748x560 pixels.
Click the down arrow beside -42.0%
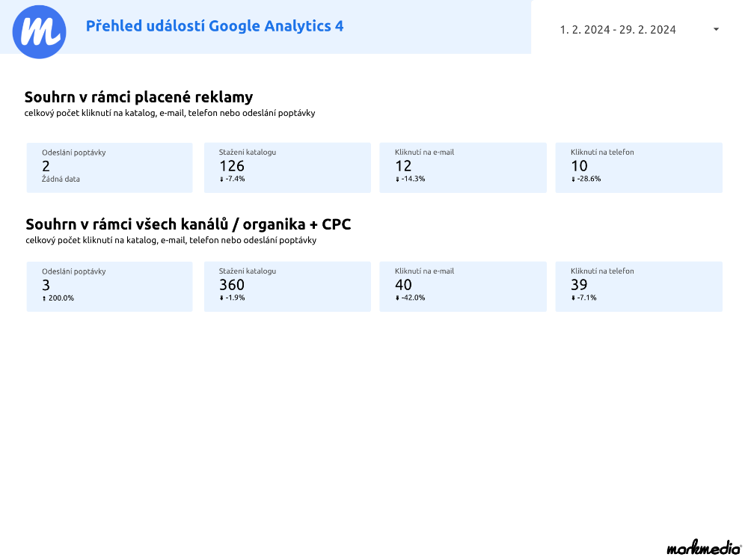[x=397, y=298]
